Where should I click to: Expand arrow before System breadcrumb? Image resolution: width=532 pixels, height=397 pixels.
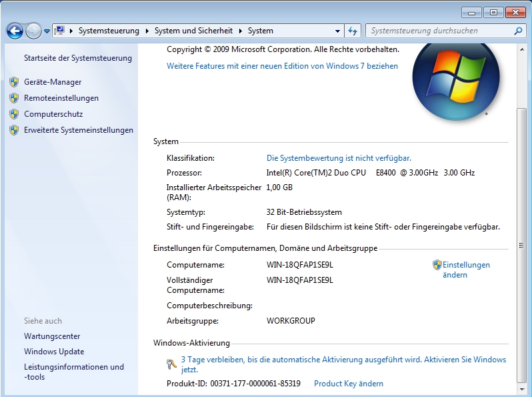[241, 31]
